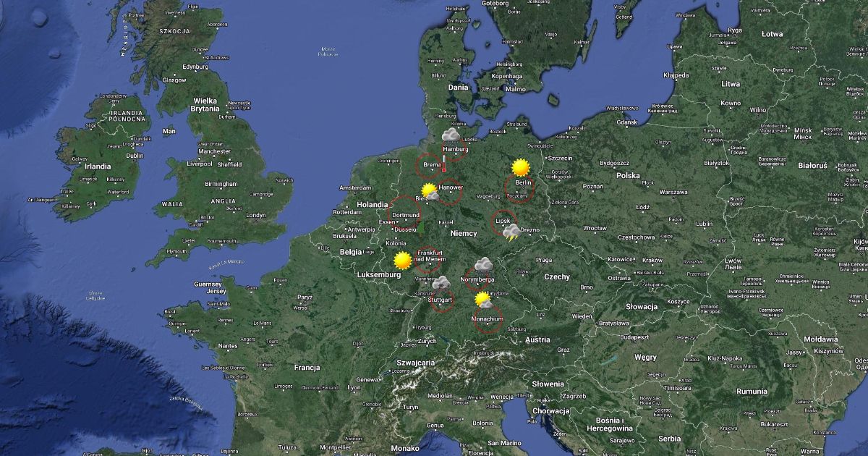Click the Belgia country label
The height and width of the screenshot is (456, 868).
(351, 252)
